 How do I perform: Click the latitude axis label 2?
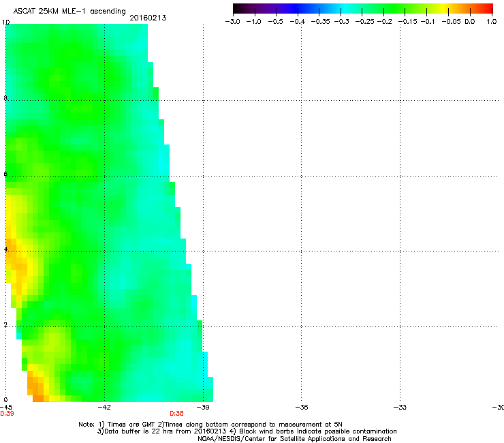click(5, 325)
